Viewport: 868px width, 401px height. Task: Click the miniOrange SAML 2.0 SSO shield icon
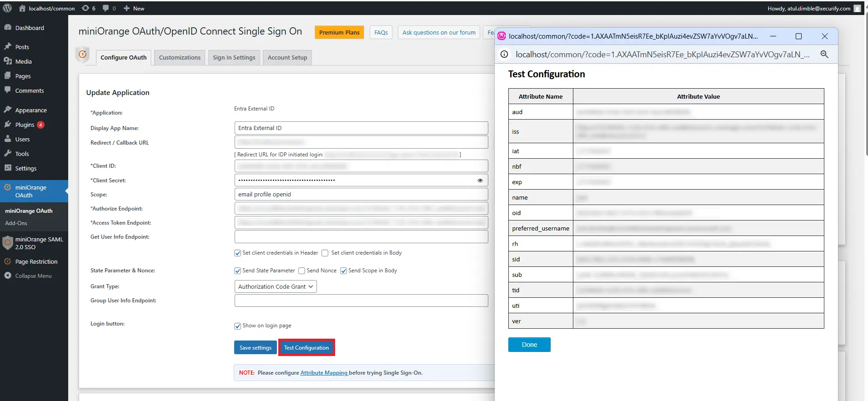click(x=8, y=243)
